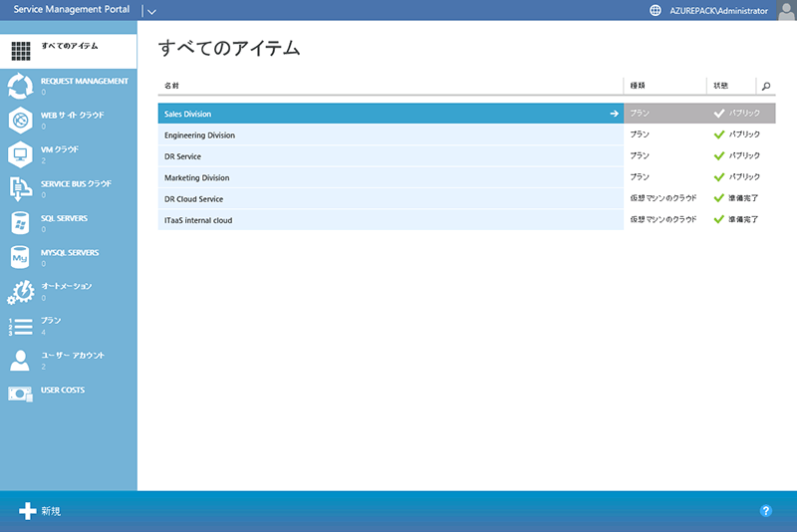This screenshot has height=532, width=797.
Task: Click the 新規 button in bottom bar
Action: [40, 511]
